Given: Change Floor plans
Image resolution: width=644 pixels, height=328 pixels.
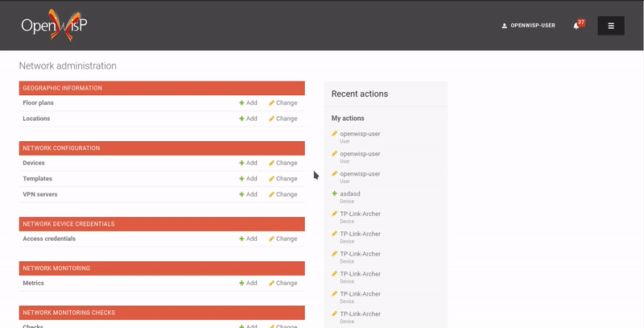Looking at the screenshot, I should [283, 103].
